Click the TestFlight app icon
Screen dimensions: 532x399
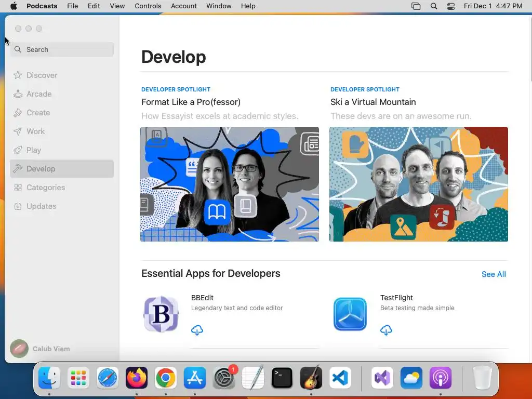pos(350,314)
